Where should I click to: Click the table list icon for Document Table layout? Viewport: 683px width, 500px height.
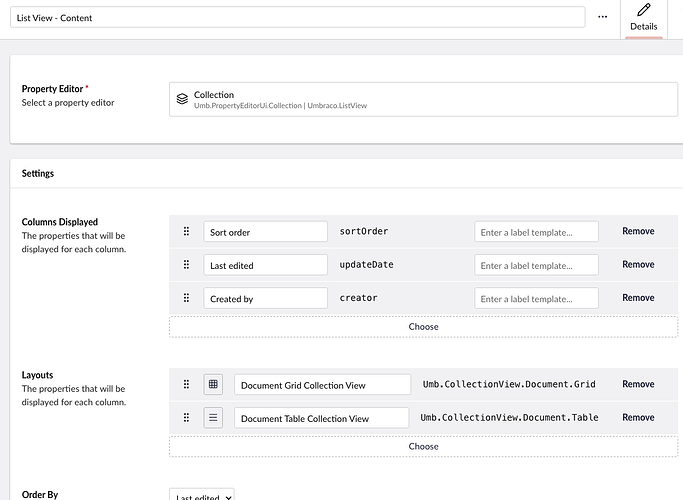[213, 418]
